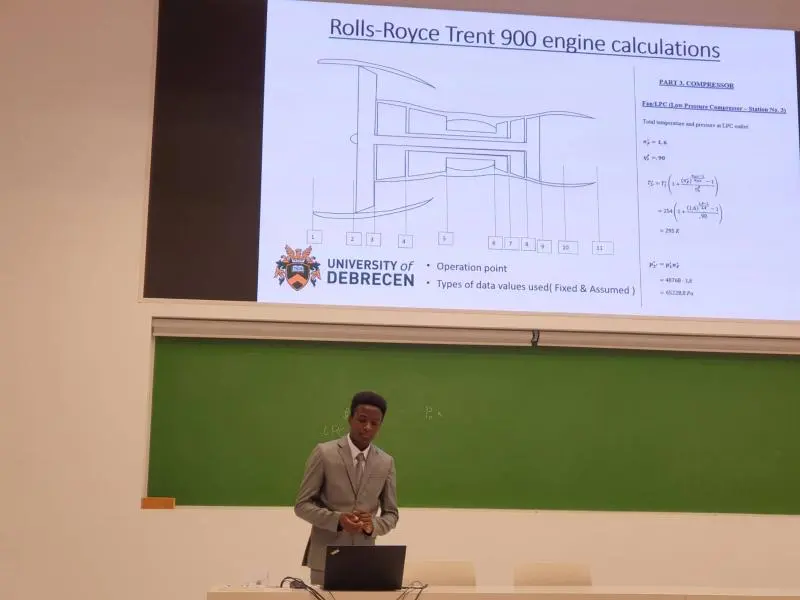
Task: Click the UNIVERSITY of DEBRECEN text
Action: pos(369,272)
